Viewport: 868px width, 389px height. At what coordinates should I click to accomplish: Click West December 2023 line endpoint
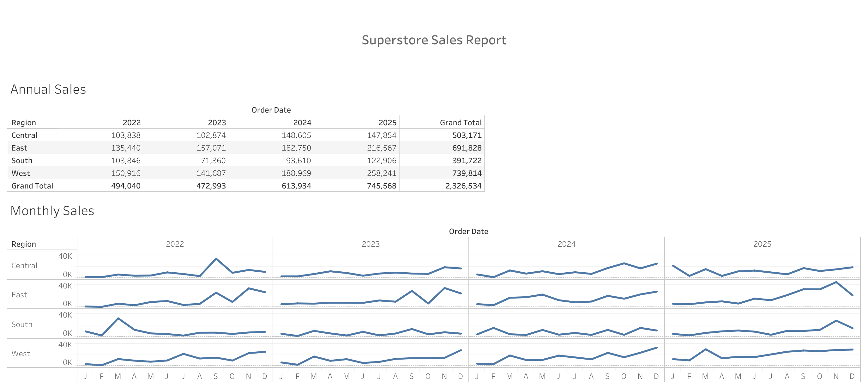(x=461, y=350)
